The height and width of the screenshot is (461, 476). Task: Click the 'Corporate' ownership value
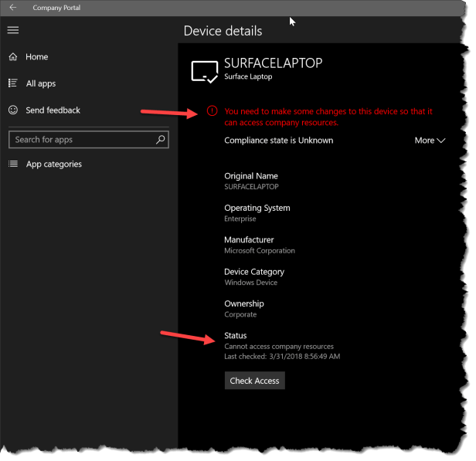[x=240, y=314]
